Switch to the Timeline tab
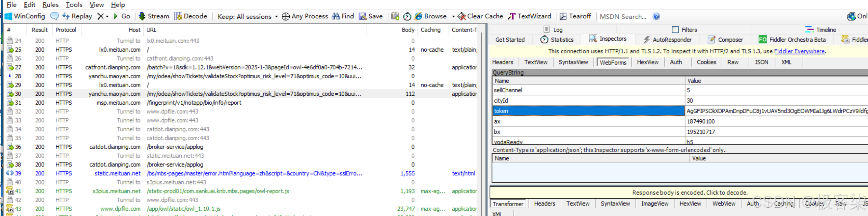Viewport: 868px width, 216px height. coord(820,30)
